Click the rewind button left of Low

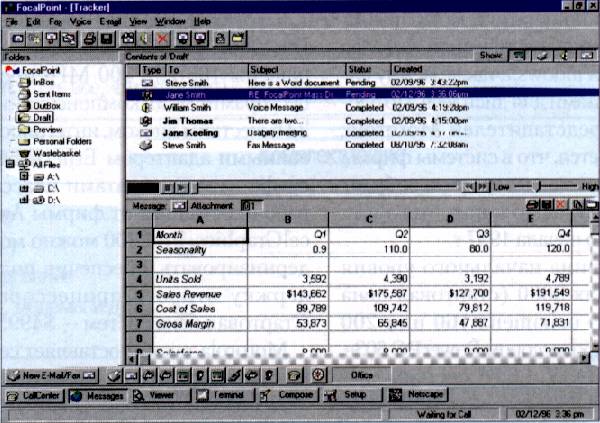tap(468, 187)
